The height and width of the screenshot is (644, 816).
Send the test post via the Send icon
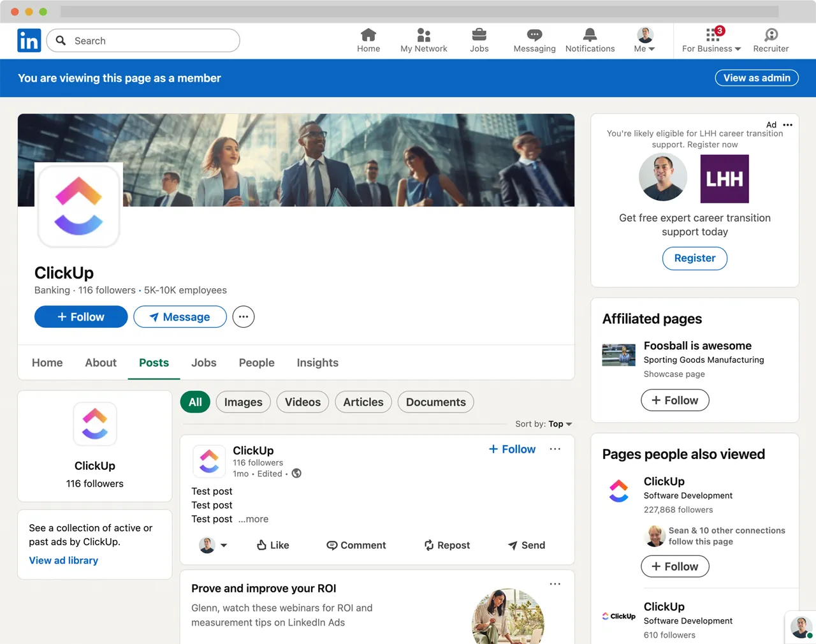tap(527, 545)
